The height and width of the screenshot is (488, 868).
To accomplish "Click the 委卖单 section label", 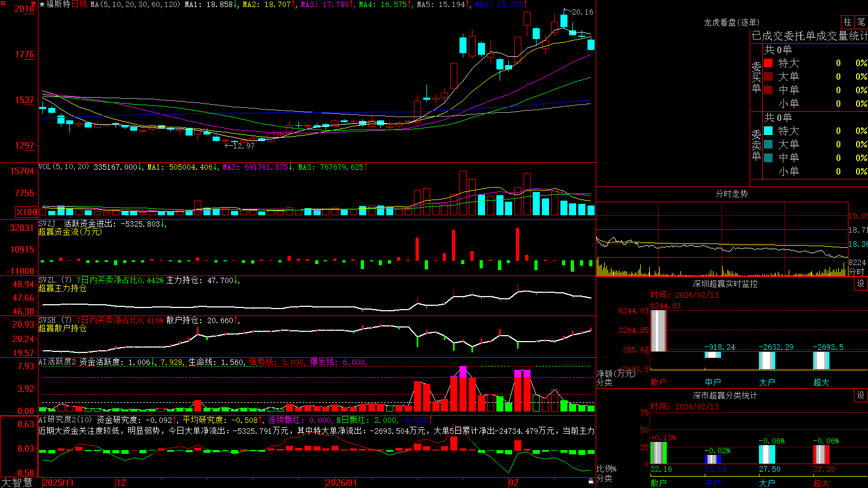I will pos(756,145).
